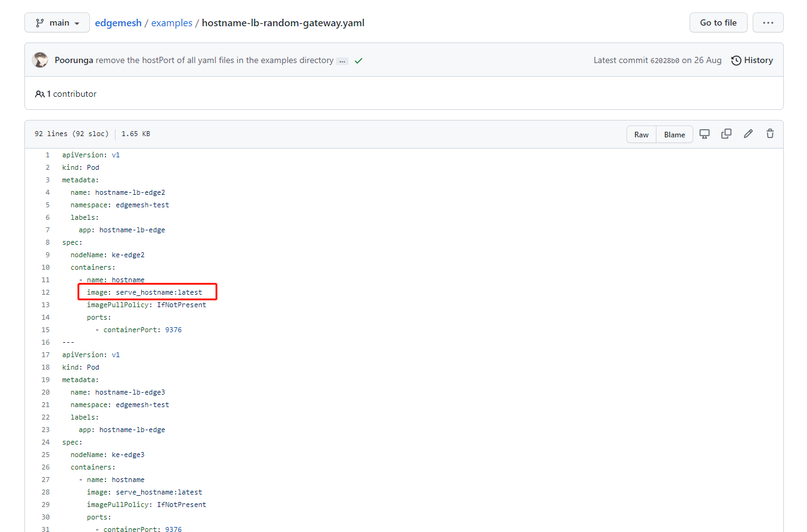Image resolution: width=807 pixels, height=532 pixels.
Task: Open the kebab menu next to Go to file
Action: [x=768, y=22]
